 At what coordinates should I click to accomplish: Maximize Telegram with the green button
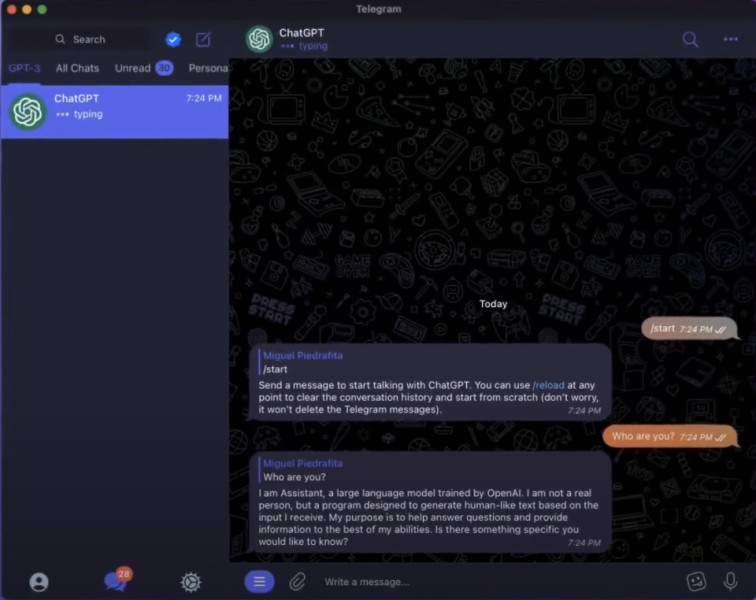click(42, 9)
